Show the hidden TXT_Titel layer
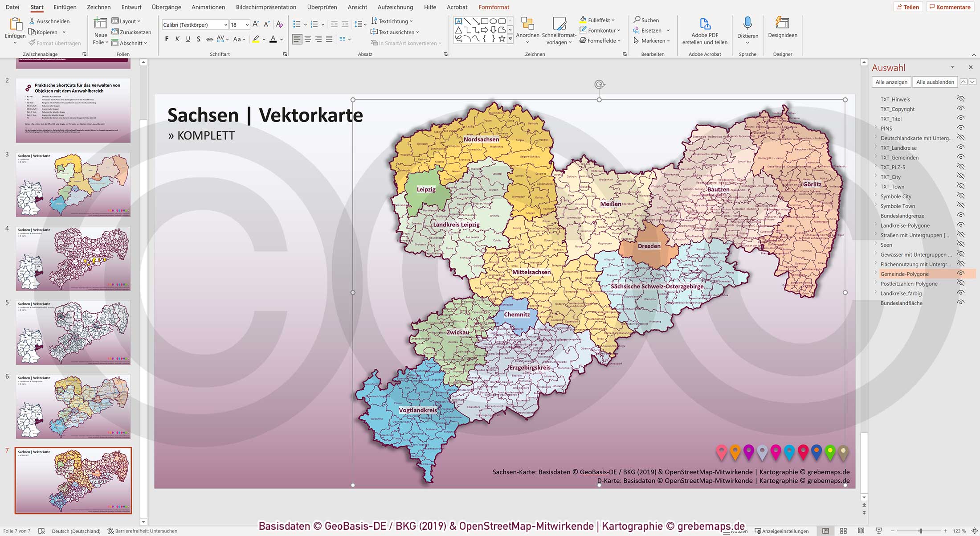 961,119
